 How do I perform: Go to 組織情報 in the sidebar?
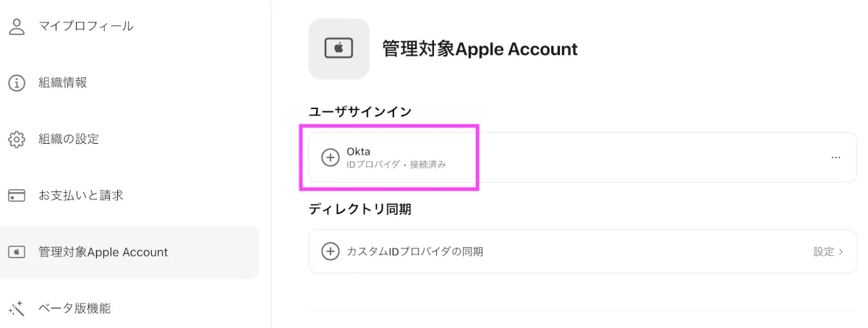(x=63, y=82)
